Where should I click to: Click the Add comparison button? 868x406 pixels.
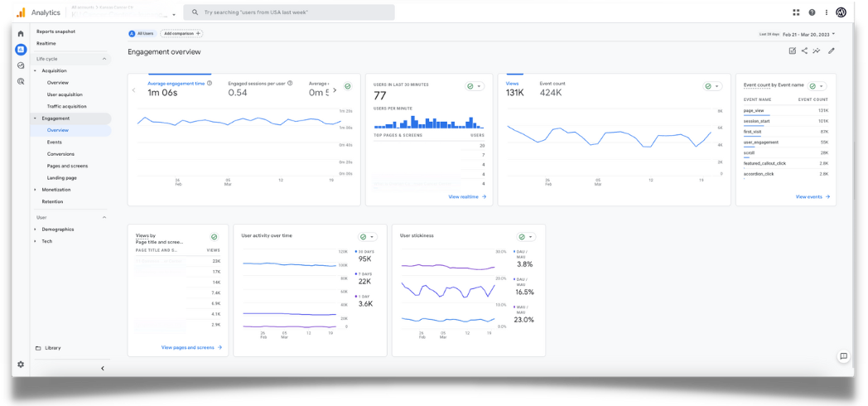pyautogui.click(x=181, y=34)
